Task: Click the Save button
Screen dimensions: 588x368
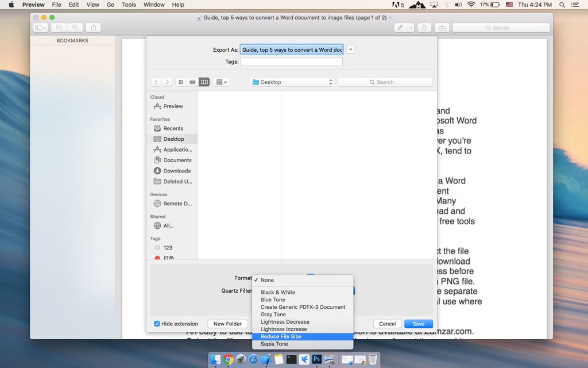Action: coord(419,324)
